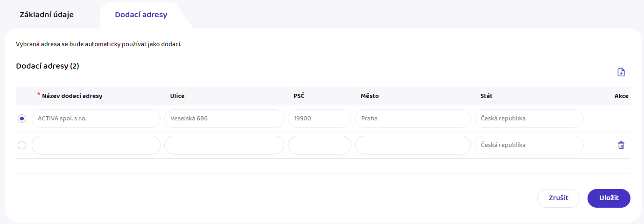
Task: Click the empty PSČ field in second row
Action: (x=320, y=145)
